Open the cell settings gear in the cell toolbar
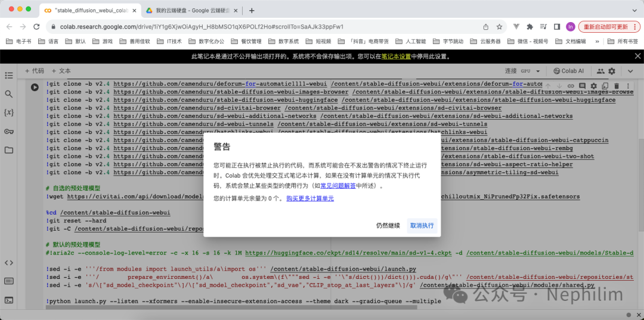Image resolution: width=644 pixels, height=320 pixels. click(x=593, y=86)
